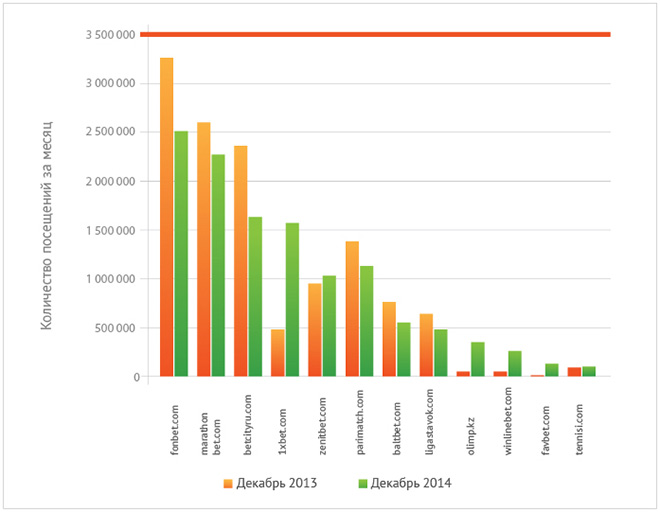Click the 0 axis value

[137, 377]
